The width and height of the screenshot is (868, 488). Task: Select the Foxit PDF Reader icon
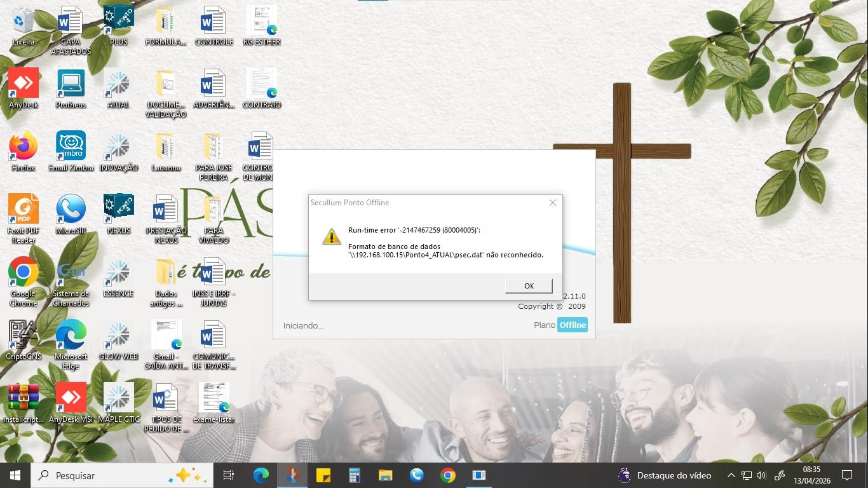(x=24, y=219)
